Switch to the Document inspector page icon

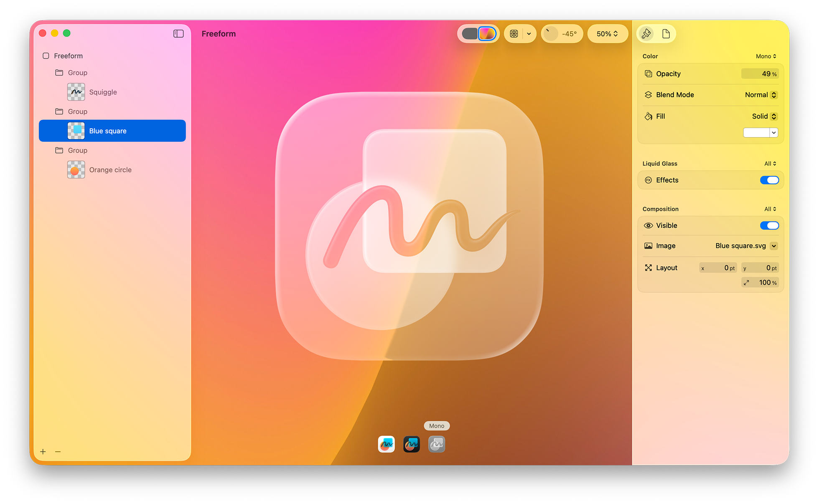(666, 33)
